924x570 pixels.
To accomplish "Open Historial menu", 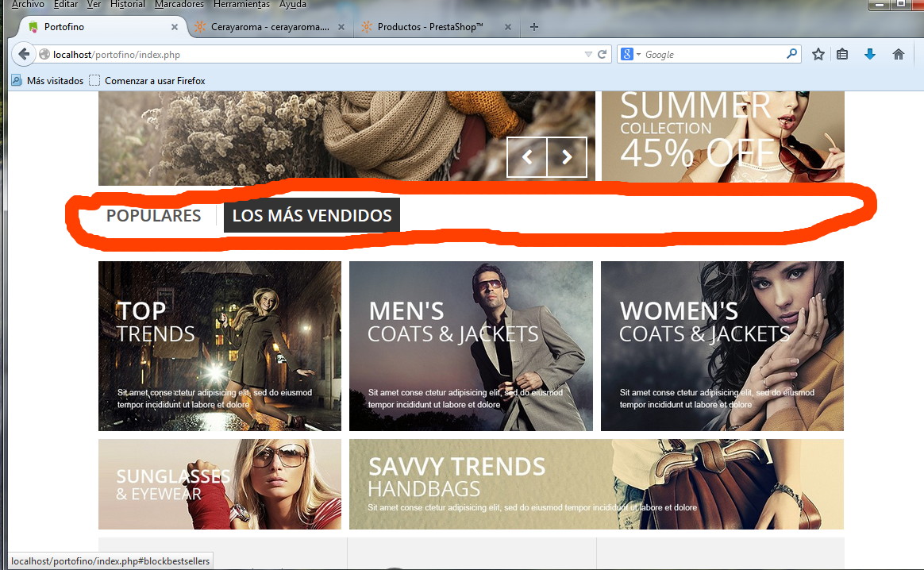I will [x=127, y=4].
